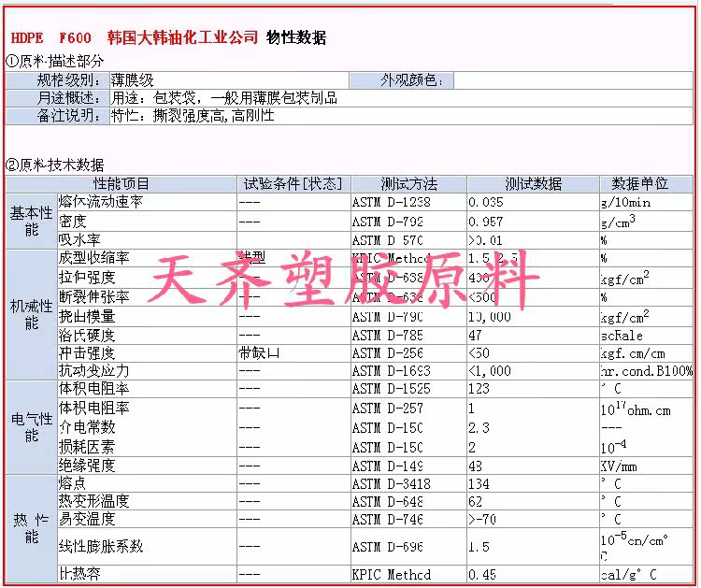Click the ASTM D-1525 method cell

point(408,389)
